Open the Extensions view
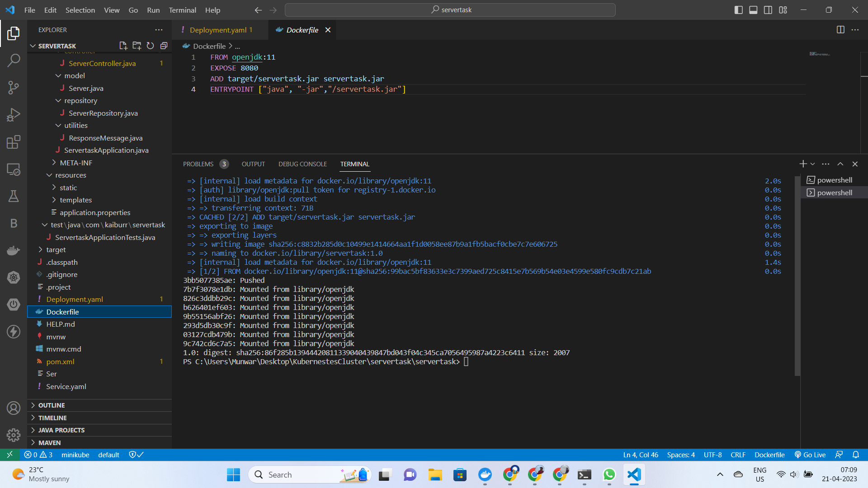Image resolution: width=868 pixels, height=488 pixels. coord(14,141)
